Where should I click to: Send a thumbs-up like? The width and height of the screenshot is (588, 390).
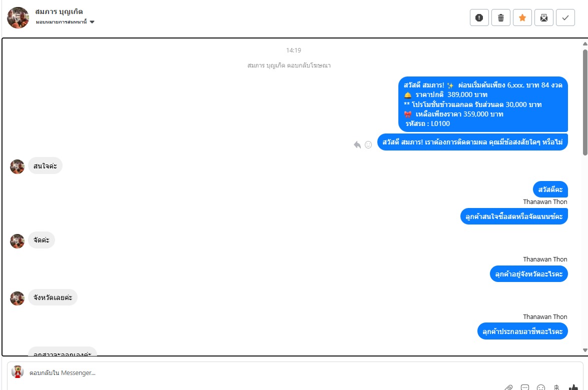click(573, 387)
